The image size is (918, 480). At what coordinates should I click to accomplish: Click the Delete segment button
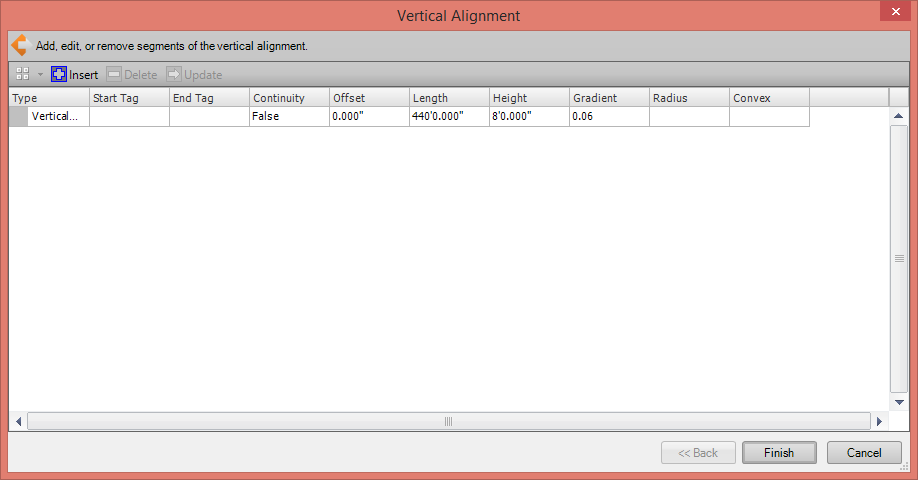point(132,74)
